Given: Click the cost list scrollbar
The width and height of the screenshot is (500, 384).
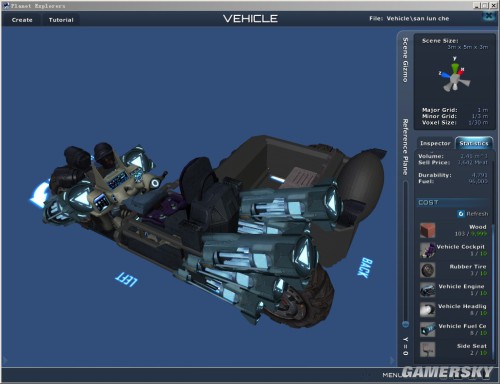Looking at the screenshot, I should (x=493, y=290).
